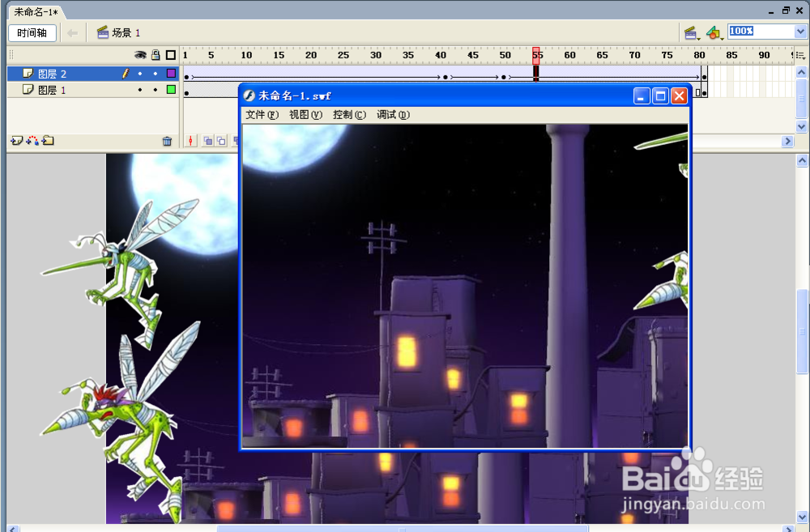Open 控制(C) menu in swf window
The image size is (810, 532).
click(x=350, y=115)
